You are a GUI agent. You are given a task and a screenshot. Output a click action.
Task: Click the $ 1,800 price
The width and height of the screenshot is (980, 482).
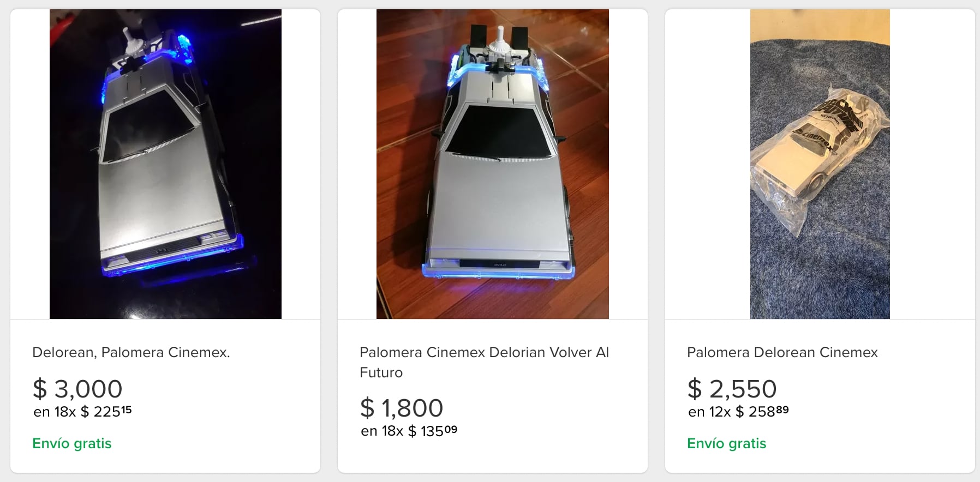tap(402, 408)
